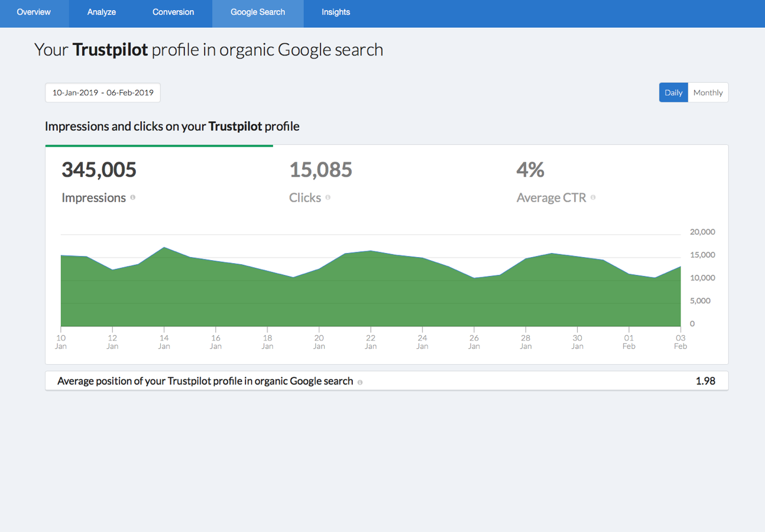Click the average position row label
Image resolution: width=765 pixels, height=532 pixels.
coord(205,381)
